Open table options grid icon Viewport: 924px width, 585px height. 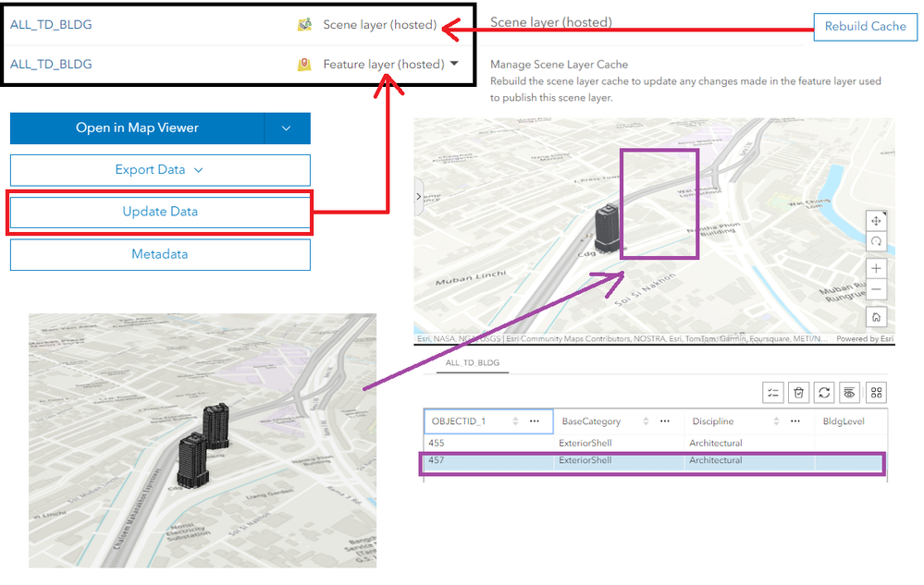[x=876, y=393]
